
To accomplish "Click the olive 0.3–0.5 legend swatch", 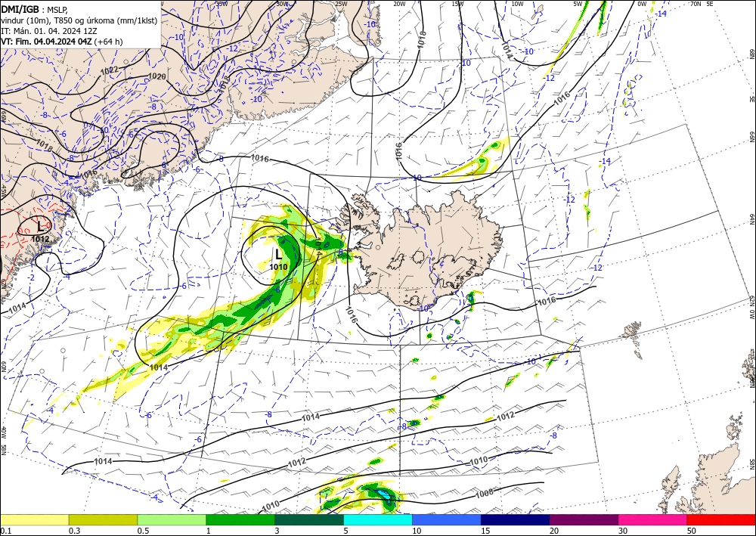I will [103, 519].
